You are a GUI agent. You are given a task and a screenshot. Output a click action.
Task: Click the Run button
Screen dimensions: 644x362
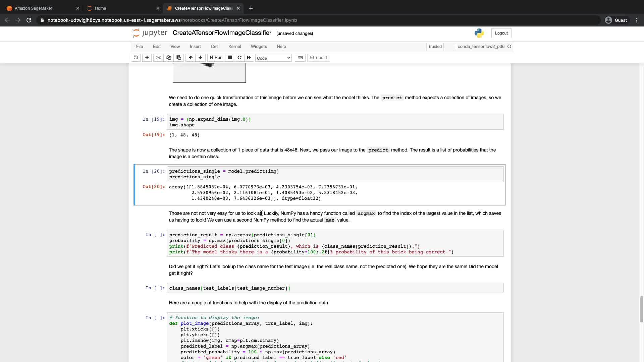click(x=216, y=58)
